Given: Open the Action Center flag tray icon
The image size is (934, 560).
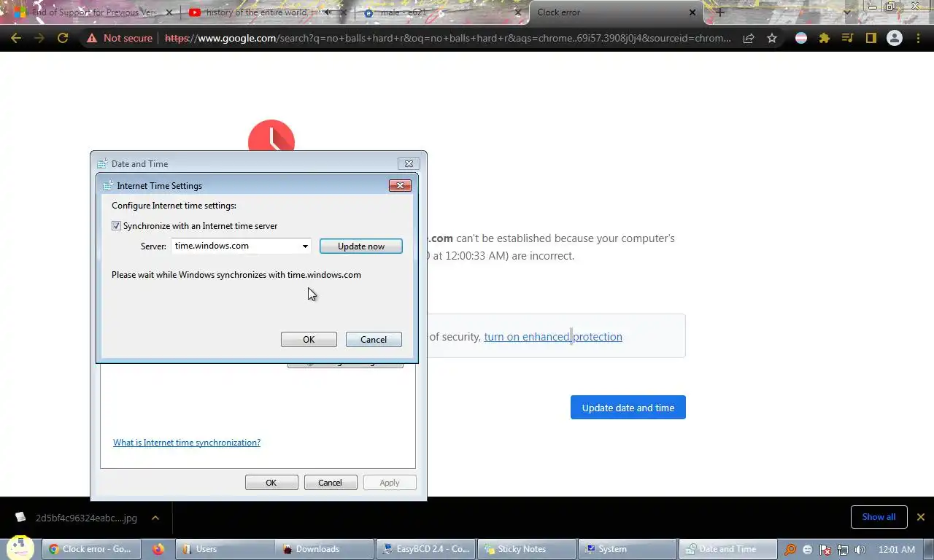Looking at the screenshot, I should (825, 550).
